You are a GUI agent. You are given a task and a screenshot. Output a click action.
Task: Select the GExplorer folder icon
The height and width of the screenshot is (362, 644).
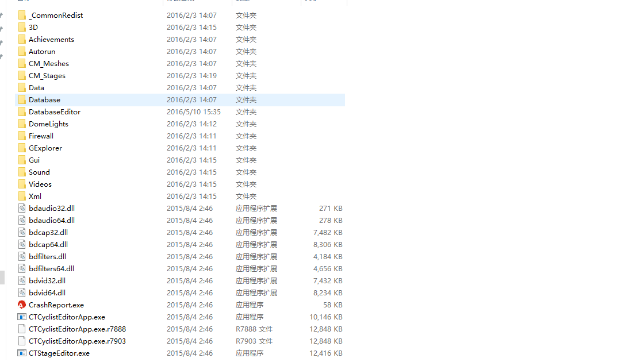tap(22, 148)
